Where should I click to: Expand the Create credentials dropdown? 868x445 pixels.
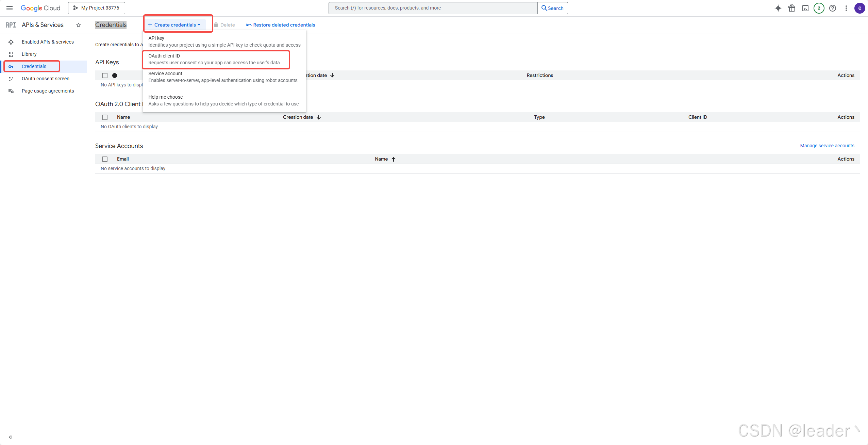[x=174, y=25]
